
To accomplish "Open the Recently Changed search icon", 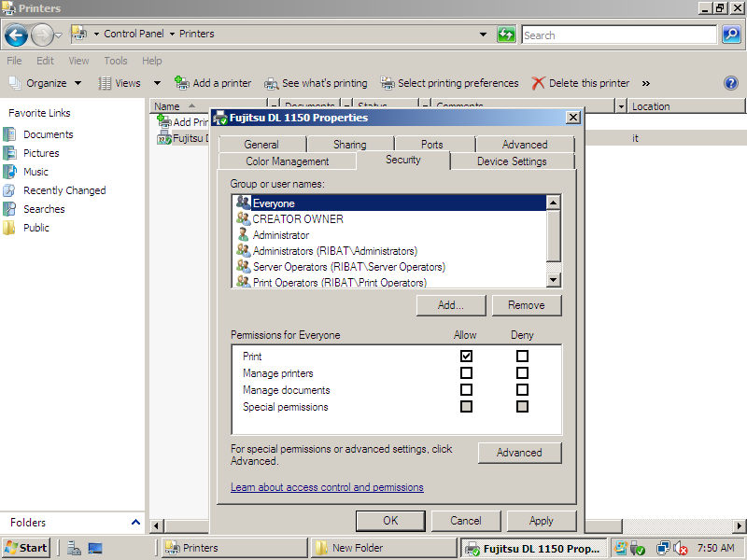I will 9,190.
